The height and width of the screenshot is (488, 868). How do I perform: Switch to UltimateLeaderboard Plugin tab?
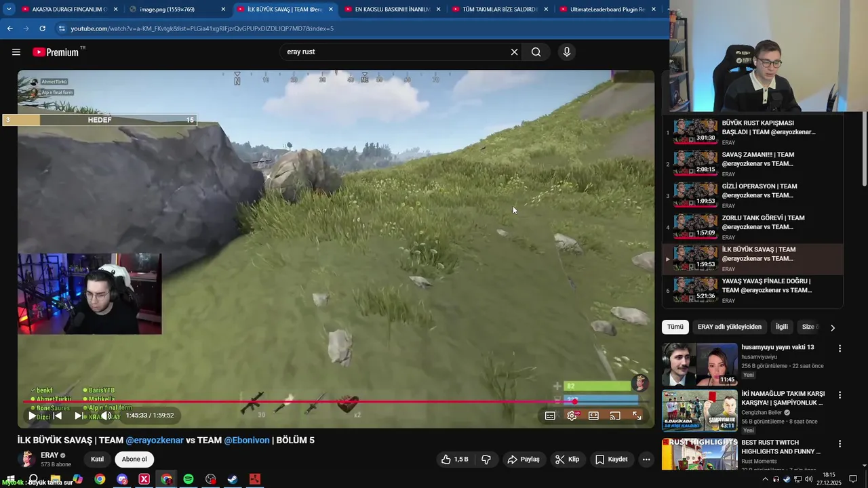tap(607, 9)
